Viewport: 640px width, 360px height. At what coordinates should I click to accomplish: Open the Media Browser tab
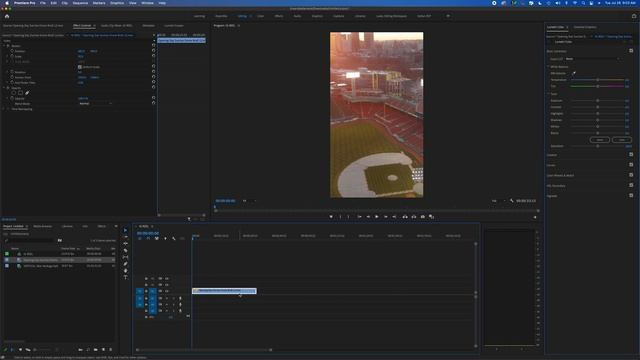[42, 226]
